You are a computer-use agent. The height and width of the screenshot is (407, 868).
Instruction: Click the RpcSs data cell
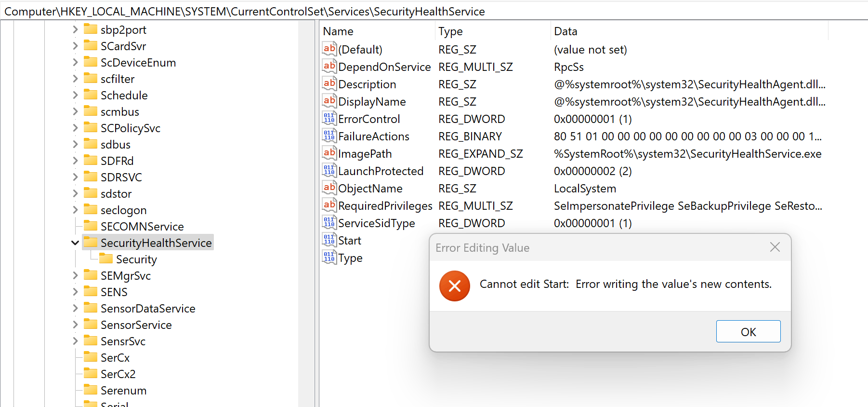[569, 67]
